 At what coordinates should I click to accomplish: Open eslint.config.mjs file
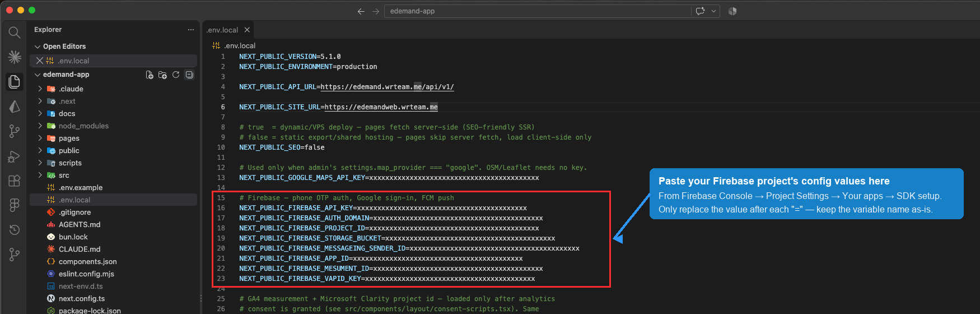tap(86, 274)
